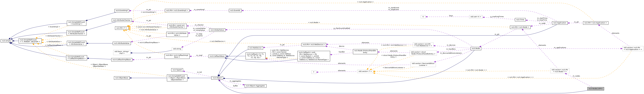Click the buffer edge label

[x=235, y=86]
